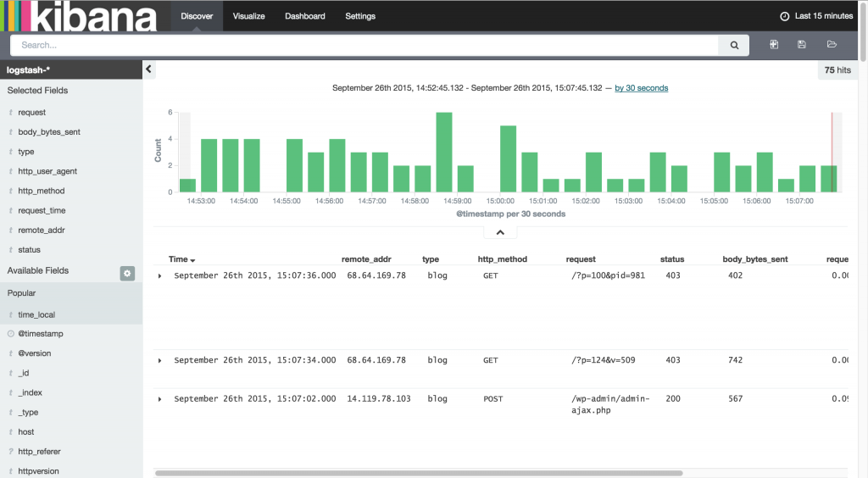The height and width of the screenshot is (478, 868).
Task: Click type icon beside request field
Action: [10, 113]
